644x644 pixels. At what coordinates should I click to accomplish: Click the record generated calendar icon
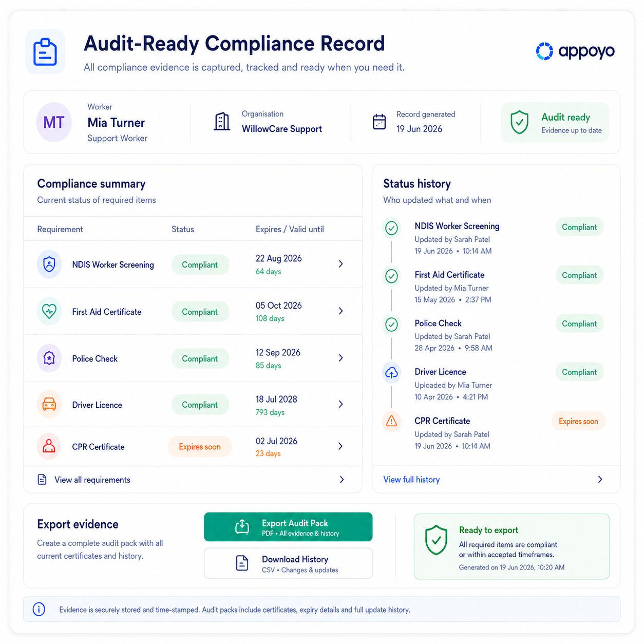point(379,122)
